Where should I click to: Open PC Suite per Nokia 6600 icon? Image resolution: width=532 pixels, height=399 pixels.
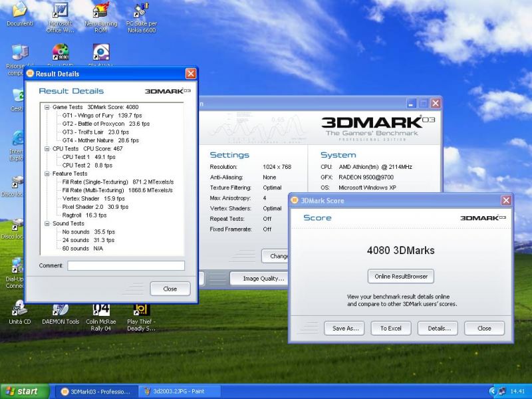[142, 17]
